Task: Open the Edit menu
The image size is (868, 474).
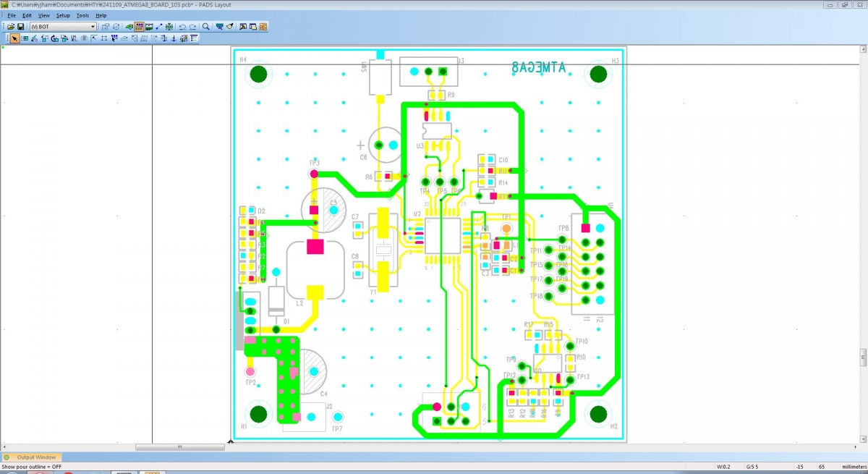Action: (x=27, y=15)
